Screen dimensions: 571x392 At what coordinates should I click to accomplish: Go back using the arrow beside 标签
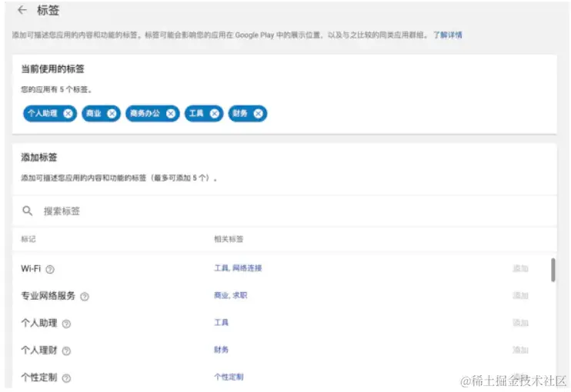[x=22, y=10]
